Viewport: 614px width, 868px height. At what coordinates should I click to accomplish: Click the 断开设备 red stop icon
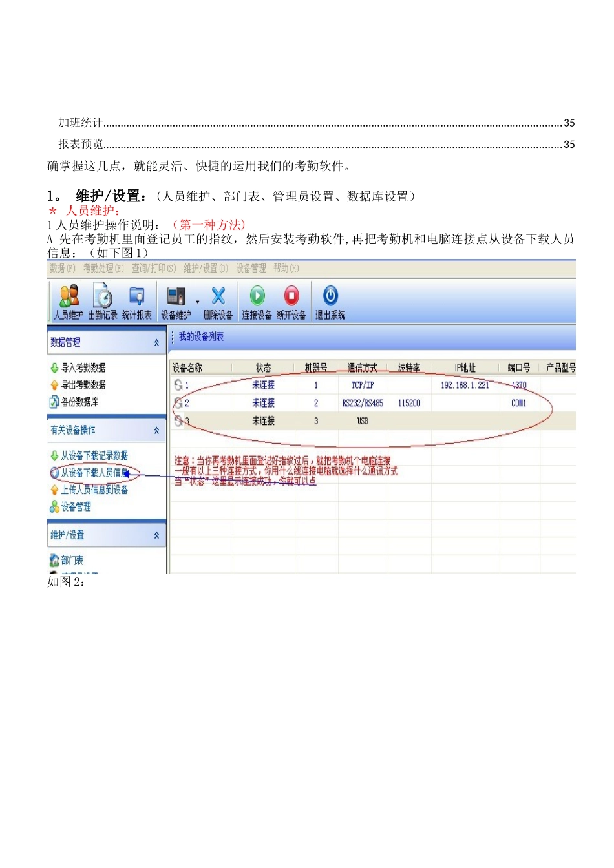[291, 296]
